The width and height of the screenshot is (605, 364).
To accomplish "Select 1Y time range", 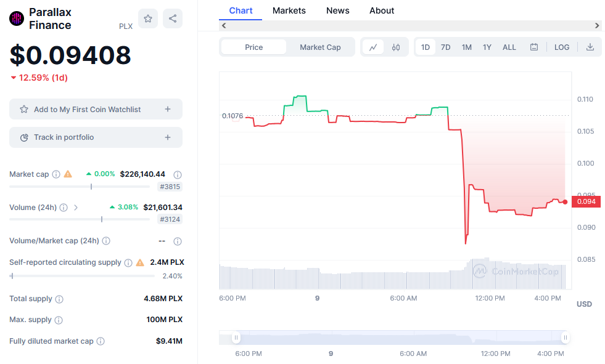I will (487, 47).
